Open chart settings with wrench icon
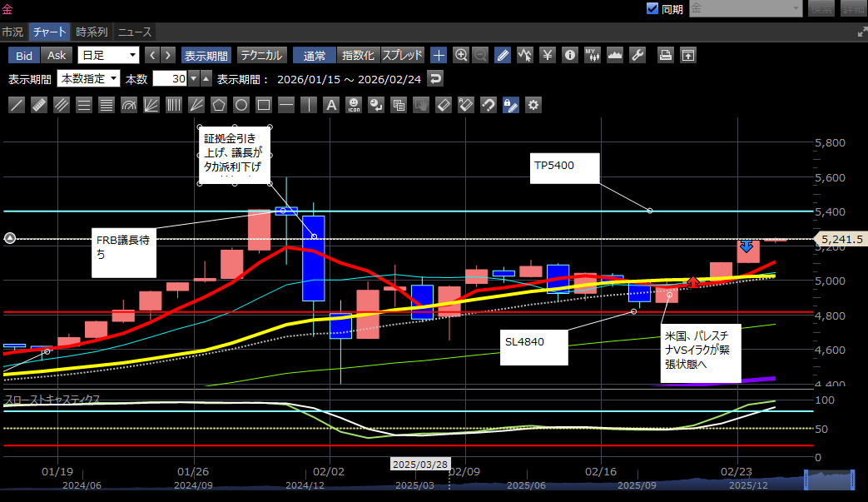The width and height of the screenshot is (868, 502). point(637,56)
